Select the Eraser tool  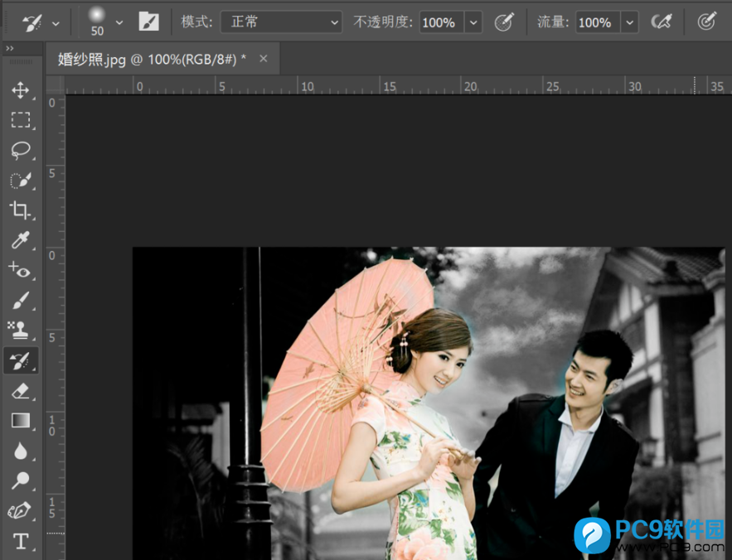coord(21,391)
